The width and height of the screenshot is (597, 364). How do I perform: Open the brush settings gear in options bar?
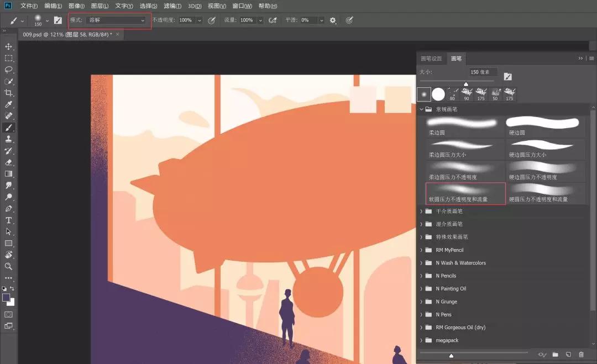(x=333, y=20)
